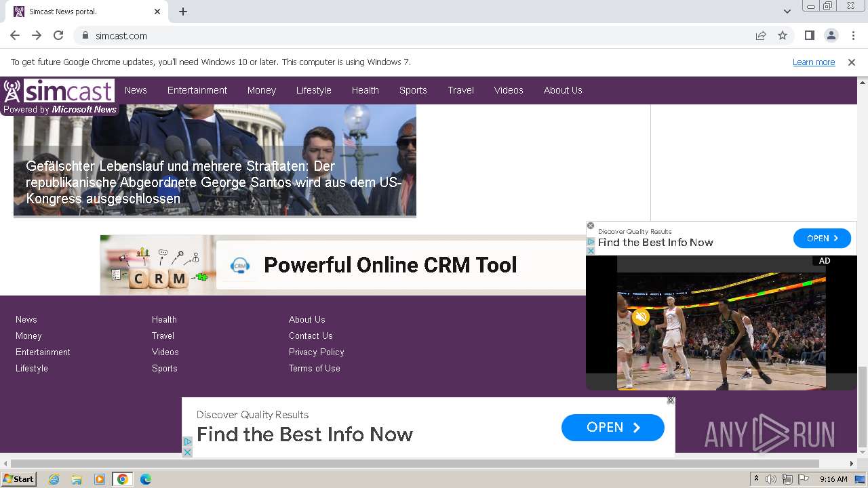
Task: Open the About Us menu in the top nav
Action: [x=563, y=90]
